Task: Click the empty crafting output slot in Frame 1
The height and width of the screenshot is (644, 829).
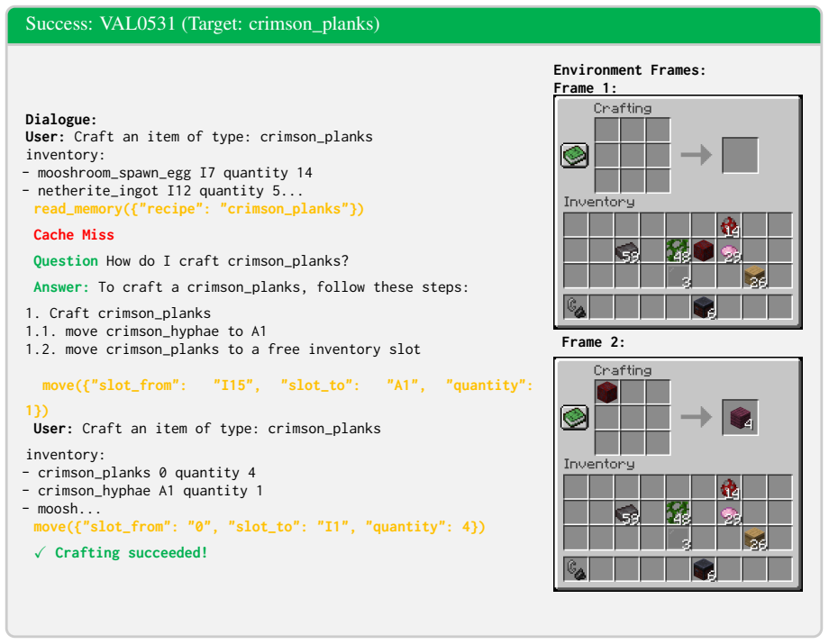Action: click(740, 155)
